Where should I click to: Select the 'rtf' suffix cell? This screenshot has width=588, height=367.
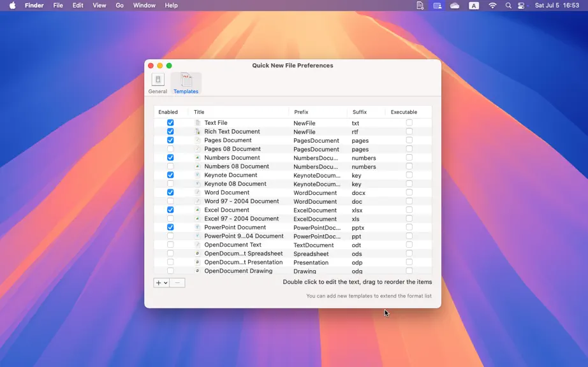coord(355,131)
